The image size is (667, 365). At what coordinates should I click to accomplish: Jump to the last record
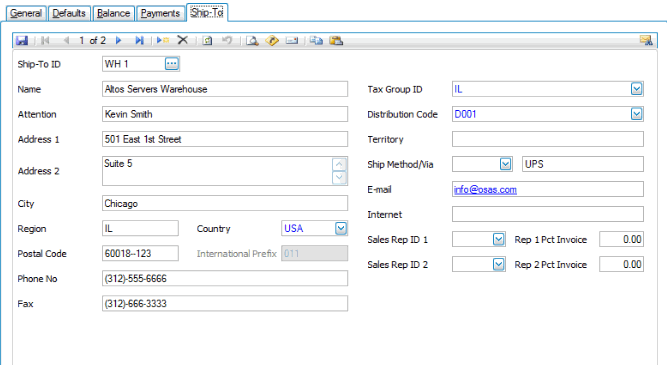[139, 40]
